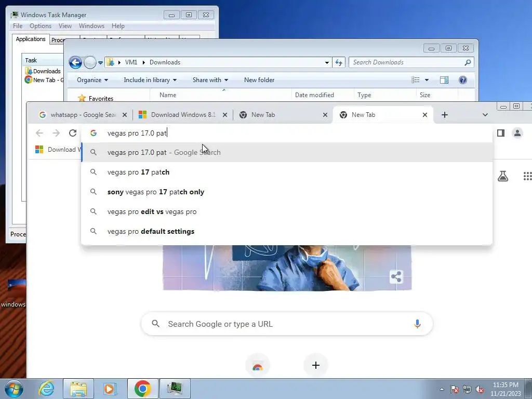Click the Chrome reload page icon
The width and height of the screenshot is (532, 399).
(73, 133)
